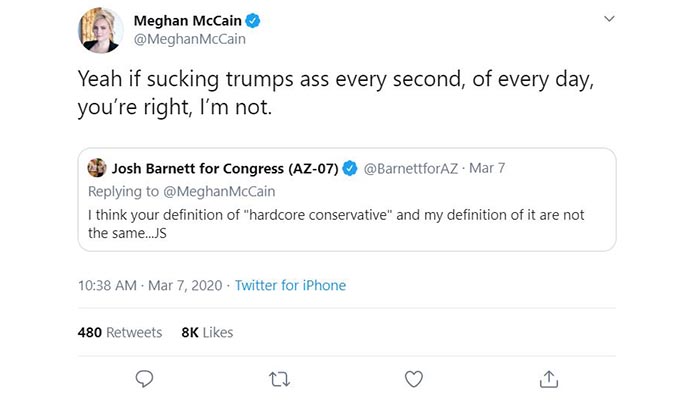Click the share upload icon
This screenshot has height=400, width=697.
pyautogui.click(x=549, y=378)
